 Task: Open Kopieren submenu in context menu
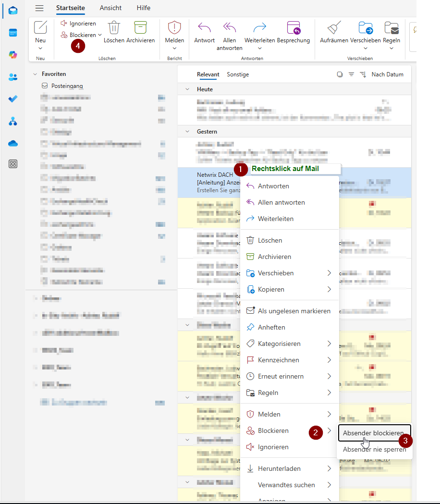coord(290,290)
